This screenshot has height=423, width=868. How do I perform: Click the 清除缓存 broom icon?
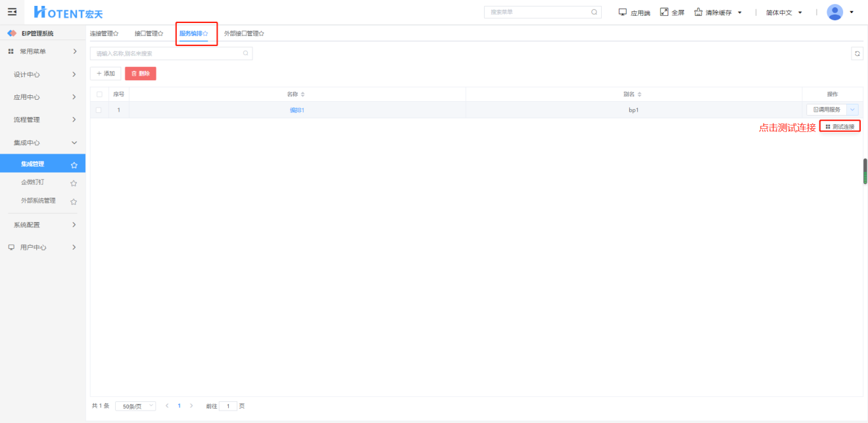point(698,12)
